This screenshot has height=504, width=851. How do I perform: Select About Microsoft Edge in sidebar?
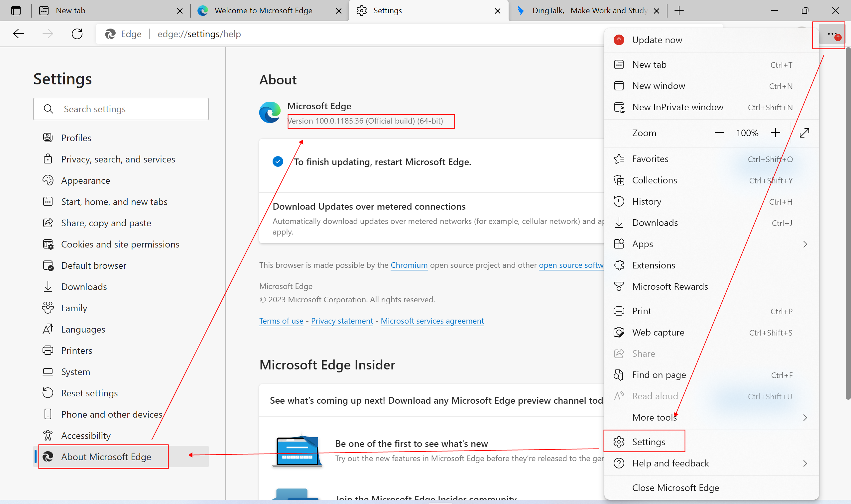coord(121,457)
